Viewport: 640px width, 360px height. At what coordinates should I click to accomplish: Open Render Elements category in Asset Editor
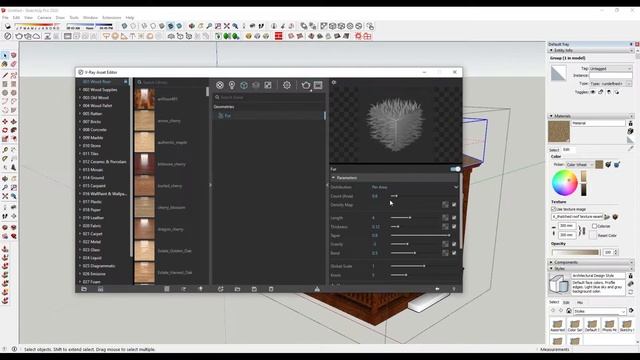click(x=256, y=85)
